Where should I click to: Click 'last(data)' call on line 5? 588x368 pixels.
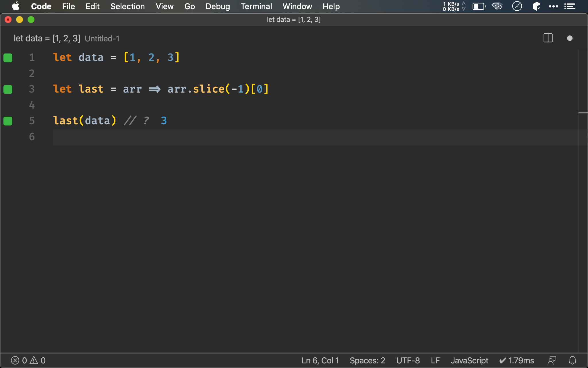(x=85, y=121)
